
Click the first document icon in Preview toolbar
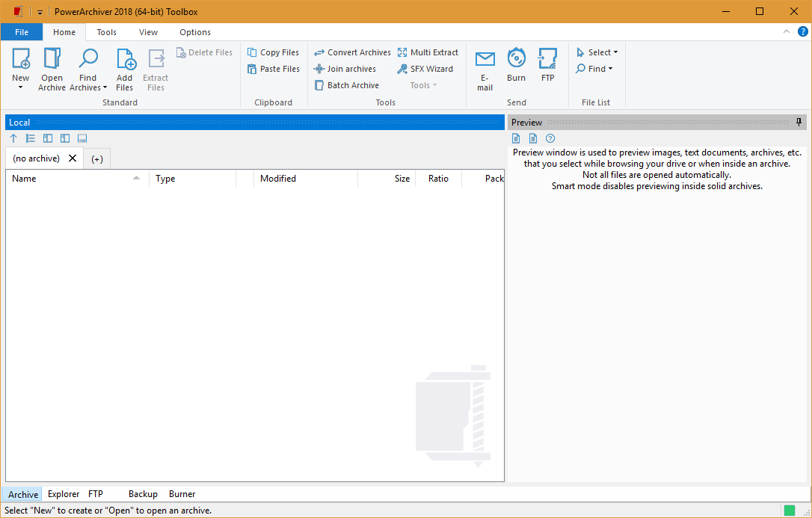point(516,138)
